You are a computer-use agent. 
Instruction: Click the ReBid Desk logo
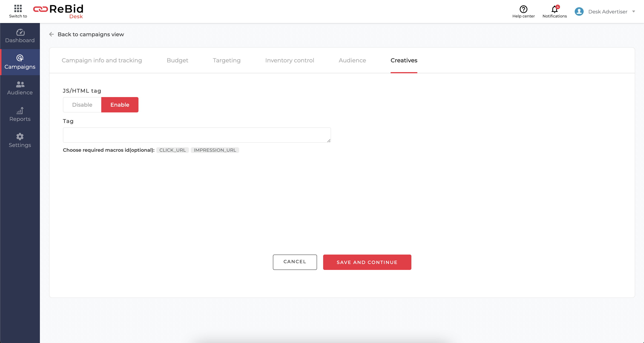(58, 11)
